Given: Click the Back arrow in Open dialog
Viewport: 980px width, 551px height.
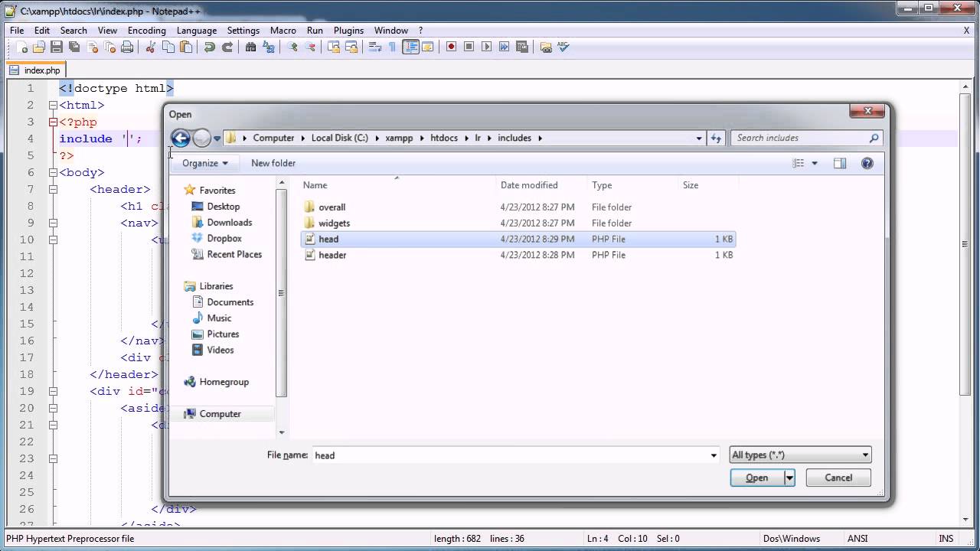Looking at the screenshot, I should [x=180, y=138].
